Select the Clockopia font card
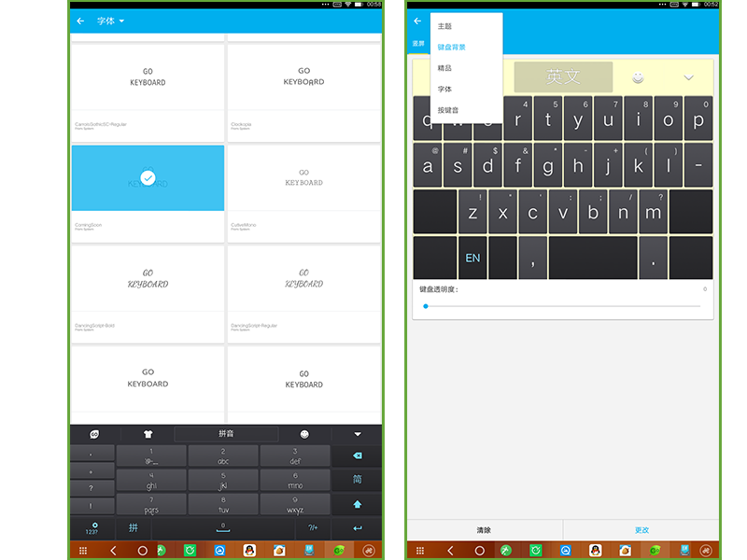Screen dimensions: 747x560 (x=304, y=92)
